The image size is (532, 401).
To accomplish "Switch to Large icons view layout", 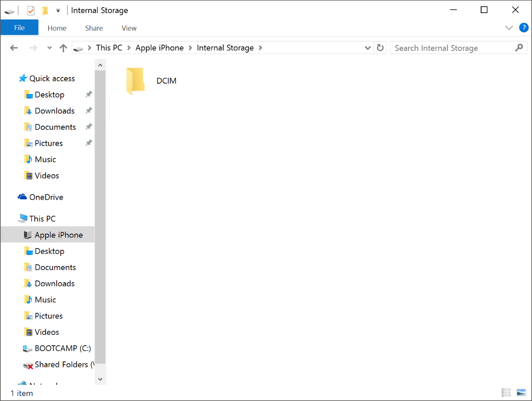I will (521, 392).
